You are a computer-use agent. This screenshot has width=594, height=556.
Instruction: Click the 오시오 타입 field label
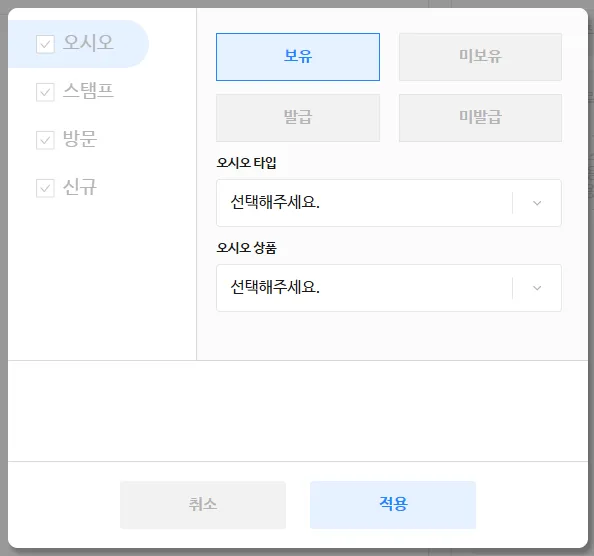coord(246,163)
